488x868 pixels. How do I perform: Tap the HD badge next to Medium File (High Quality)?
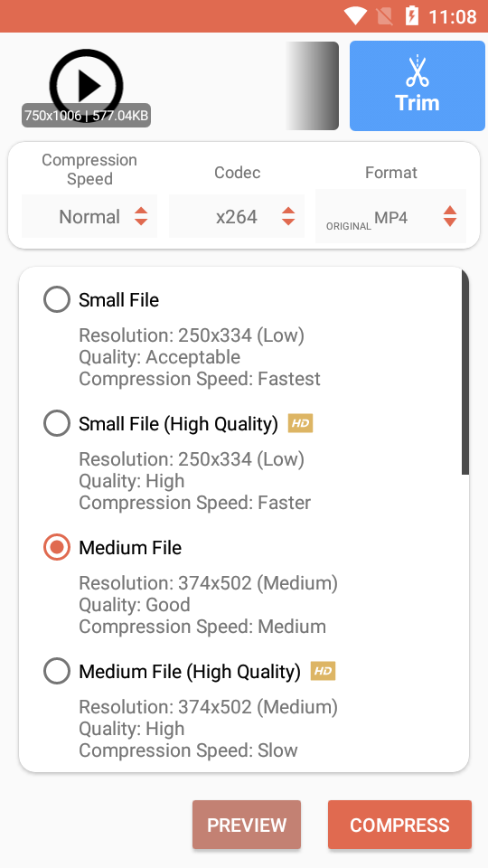tap(324, 672)
